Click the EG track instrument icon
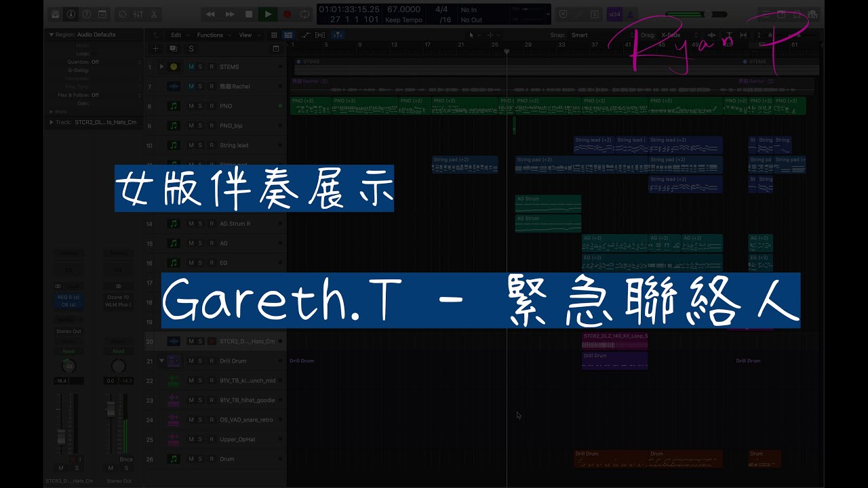 [174, 263]
